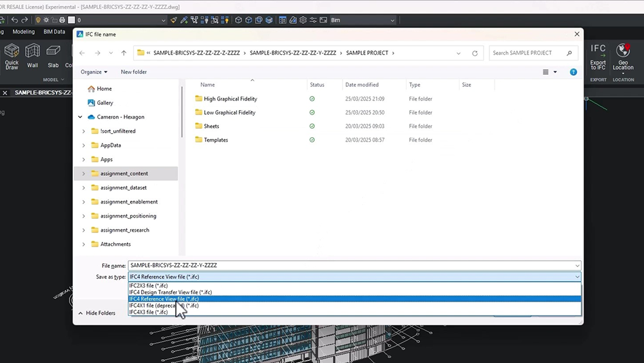Image resolution: width=644 pixels, height=363 pixels.
Task: Click the File name input field
Action: 354,265
